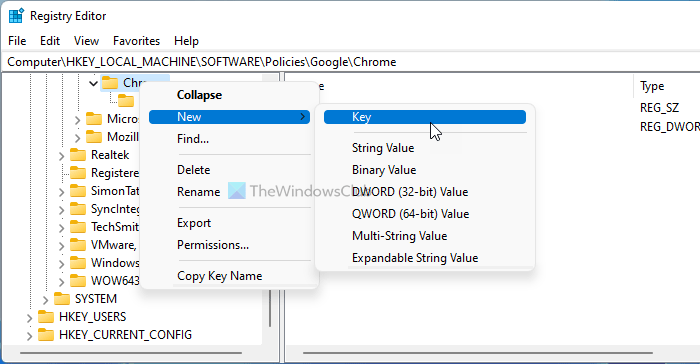Expand the HKEY_USERS hive
This screenshot has height=364, width=700.
point(29,318)
